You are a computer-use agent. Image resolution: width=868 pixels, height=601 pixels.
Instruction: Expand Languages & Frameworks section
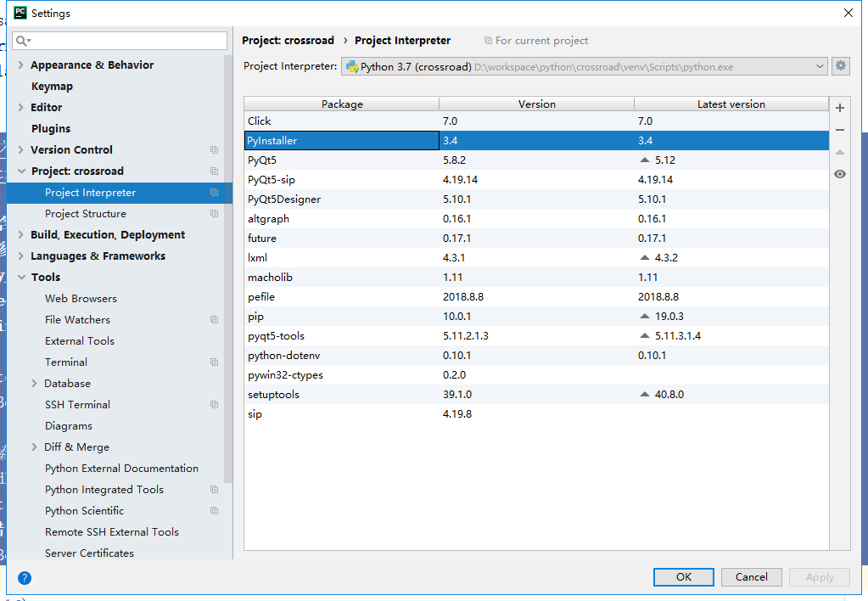(x=21, y=256)
